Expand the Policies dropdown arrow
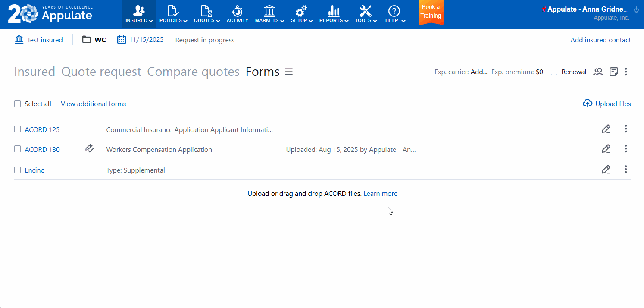 point(185,21)
